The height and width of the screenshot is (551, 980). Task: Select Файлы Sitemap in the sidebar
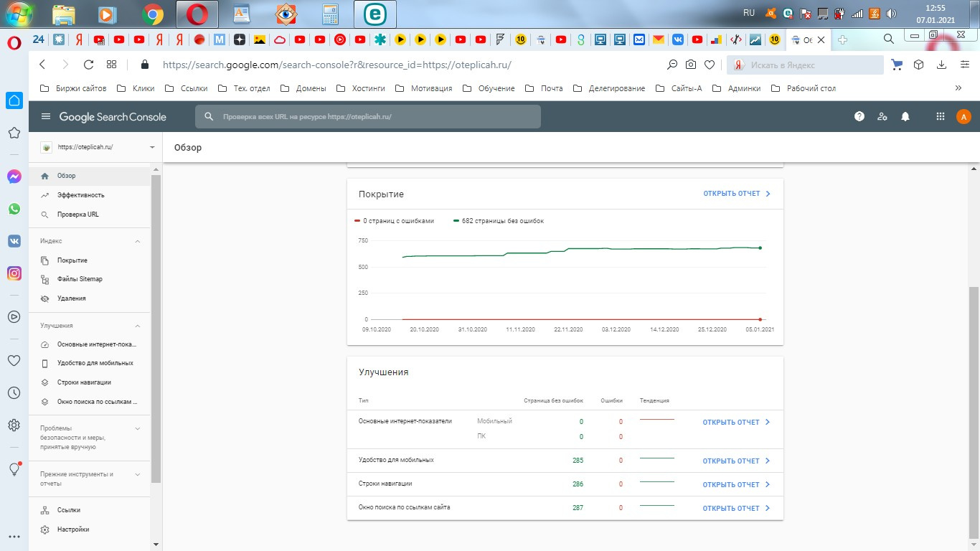pyautogui.click(x=80, y=279)
